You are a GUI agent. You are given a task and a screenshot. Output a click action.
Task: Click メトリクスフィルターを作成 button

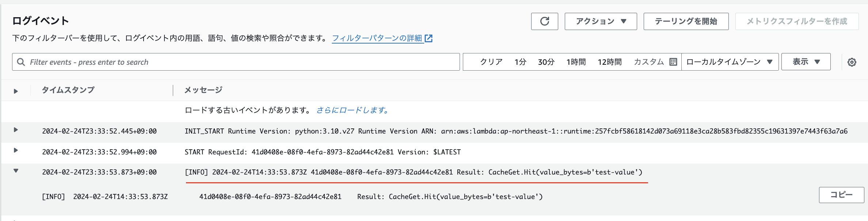coord(796,21)
